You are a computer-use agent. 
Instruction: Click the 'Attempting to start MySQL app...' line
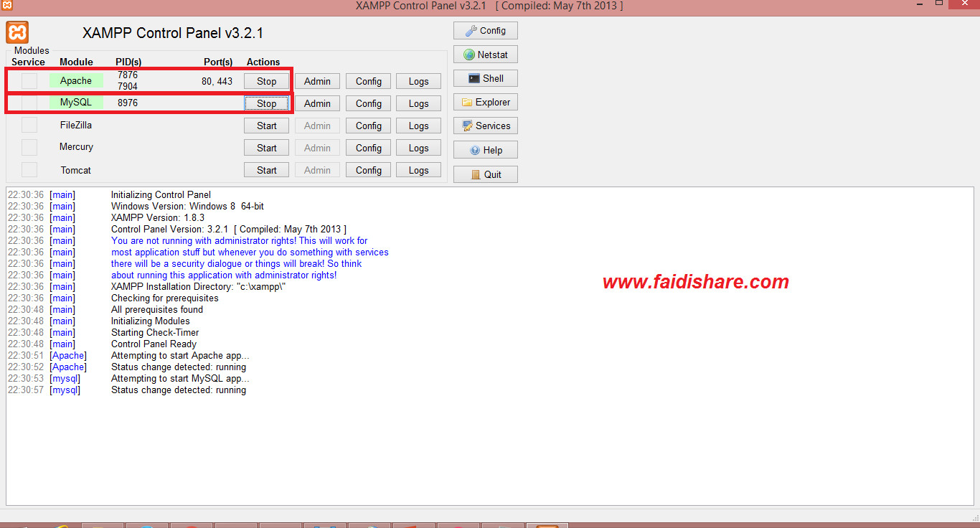click(180, 378)
